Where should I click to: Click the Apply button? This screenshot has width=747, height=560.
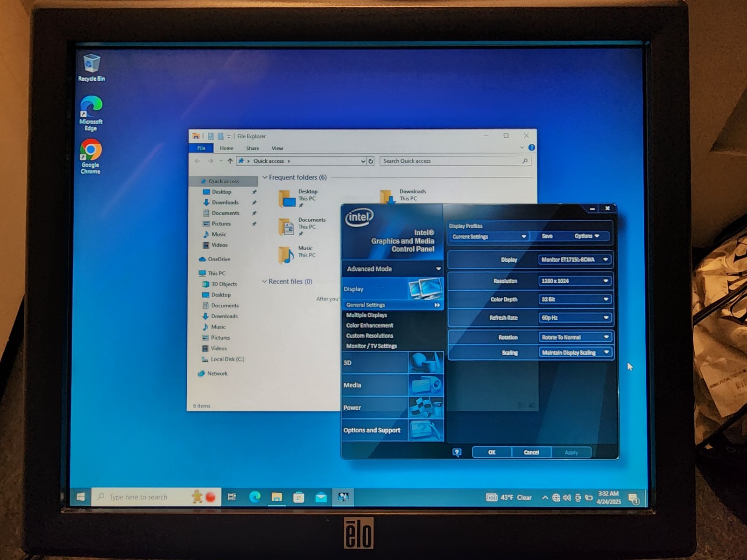point(571,452)
